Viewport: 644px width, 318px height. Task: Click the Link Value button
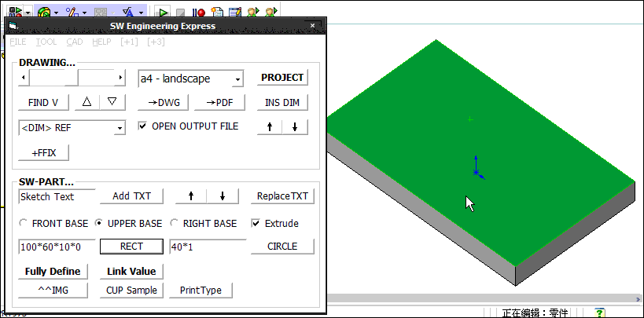(x=131, y=271)
